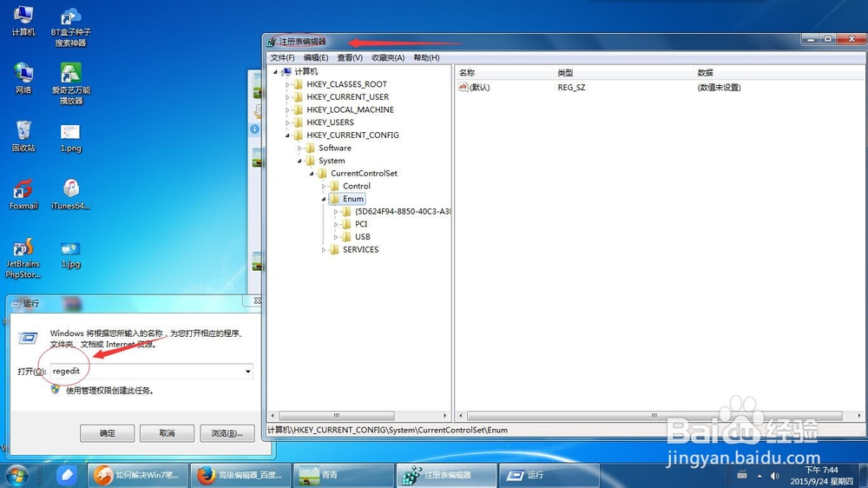
Task: Click the 数据 column header
Action: coord(778,73)
